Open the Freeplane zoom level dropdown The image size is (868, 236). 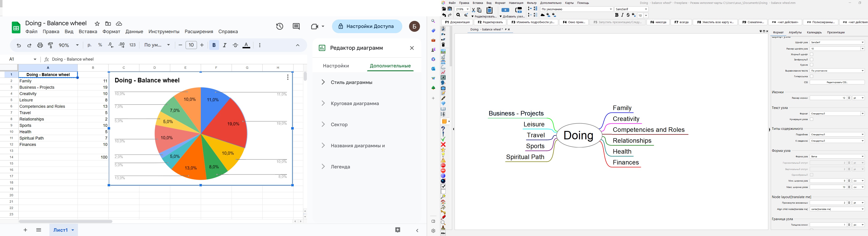(x=462, y=9)
